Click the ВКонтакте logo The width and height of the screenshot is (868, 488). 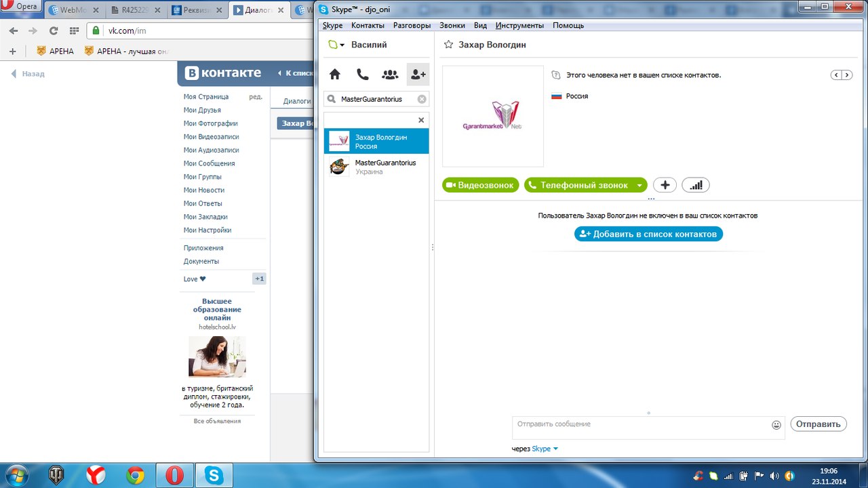[x=223, y=73]
